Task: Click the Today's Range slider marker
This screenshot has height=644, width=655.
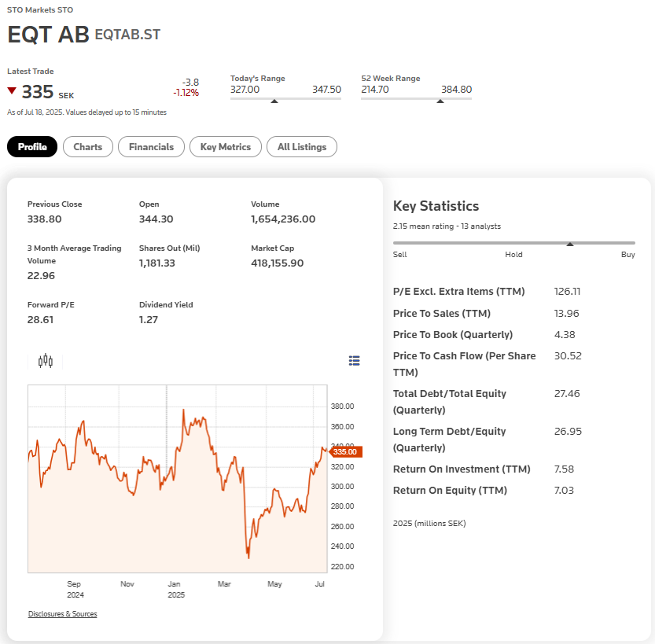Action: click(274, 101)
